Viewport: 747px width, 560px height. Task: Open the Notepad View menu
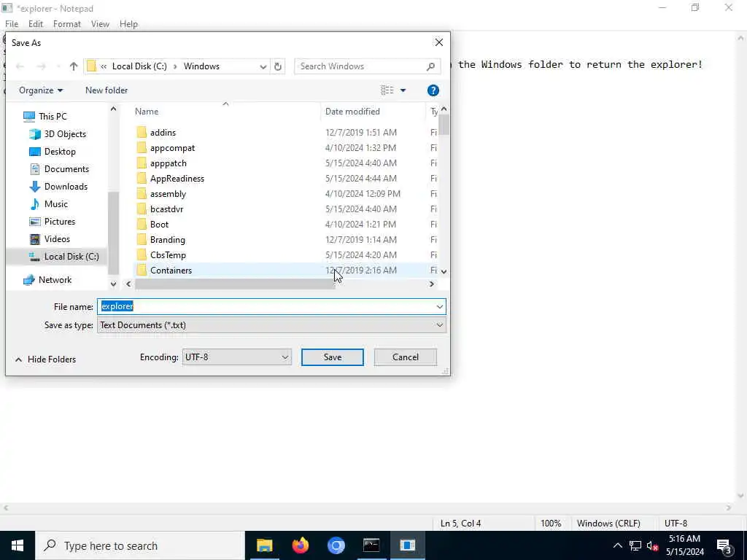(x=100, y=24)
